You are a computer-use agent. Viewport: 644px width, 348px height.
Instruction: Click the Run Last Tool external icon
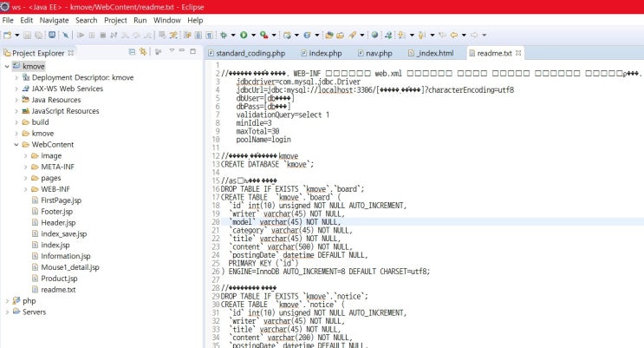[264, 36]
